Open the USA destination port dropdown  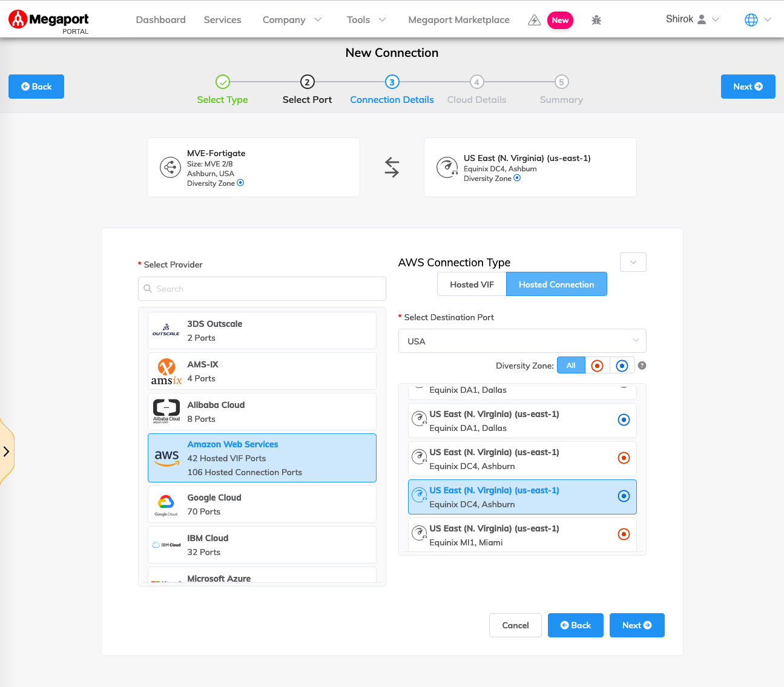[522, 341]
